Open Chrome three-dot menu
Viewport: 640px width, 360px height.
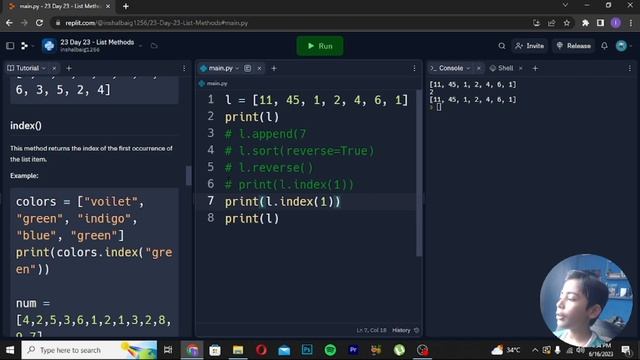(x=631, y=23)
